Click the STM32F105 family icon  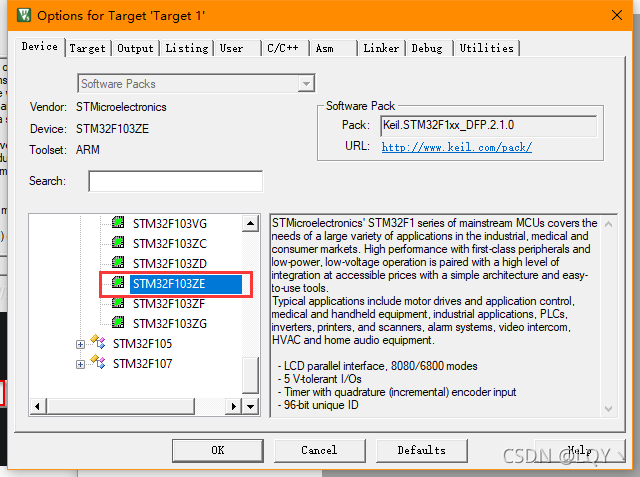tap(98, 342)
